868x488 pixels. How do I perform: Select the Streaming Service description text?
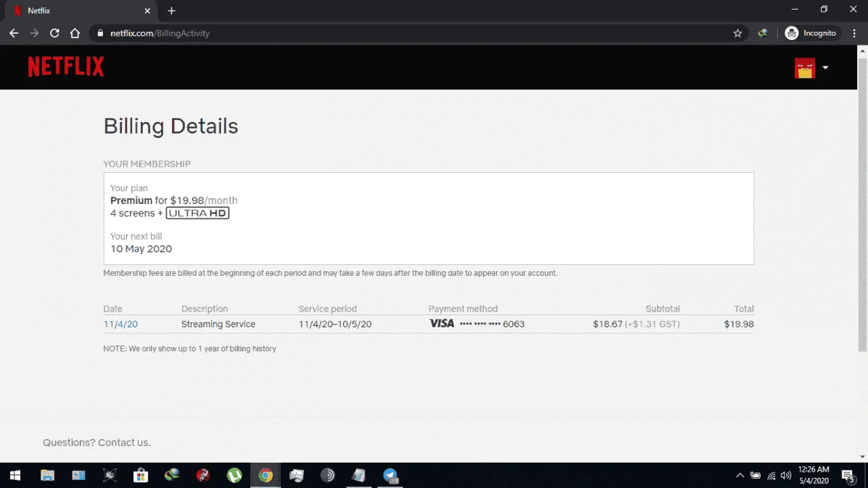click(218, 324)
